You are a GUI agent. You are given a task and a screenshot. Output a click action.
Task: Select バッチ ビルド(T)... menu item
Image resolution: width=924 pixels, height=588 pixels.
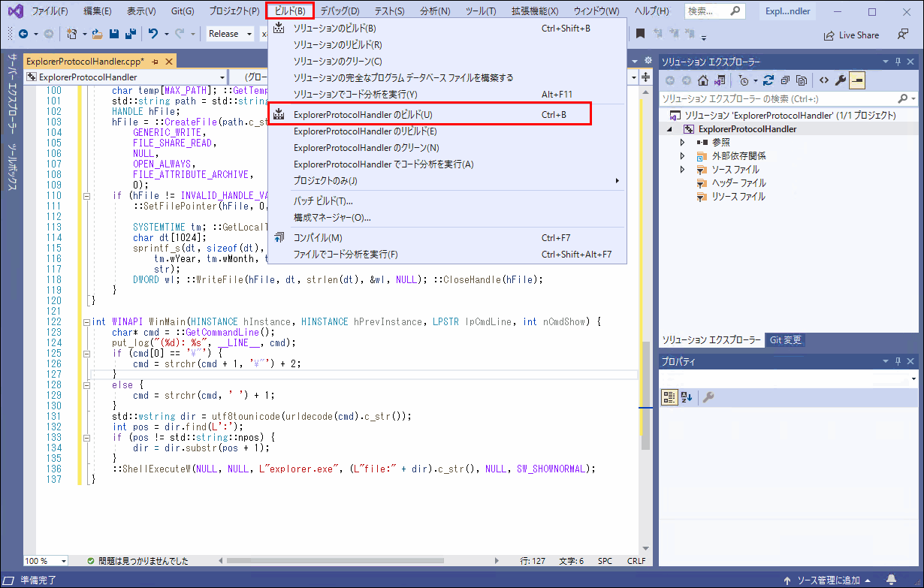[x=447, y=201]
